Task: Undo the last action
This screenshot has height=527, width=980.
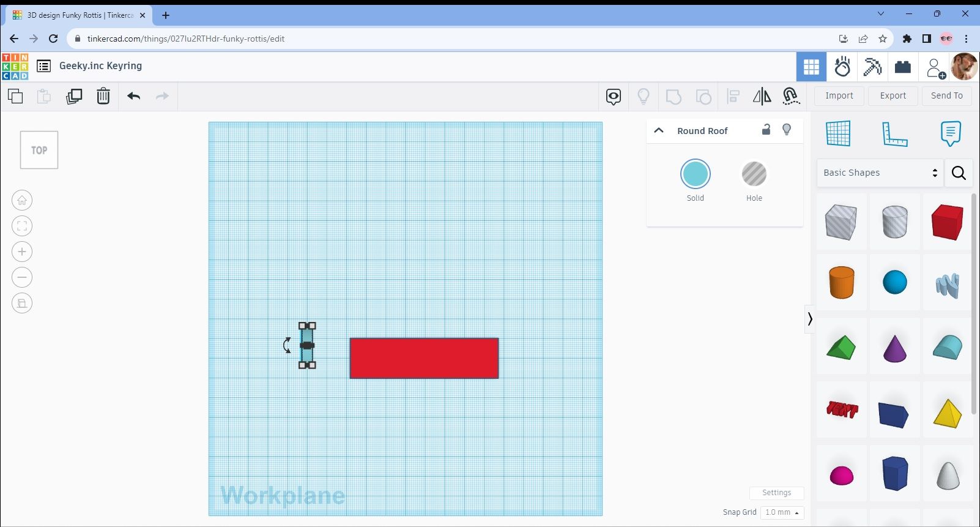Action: click(134, 96)
